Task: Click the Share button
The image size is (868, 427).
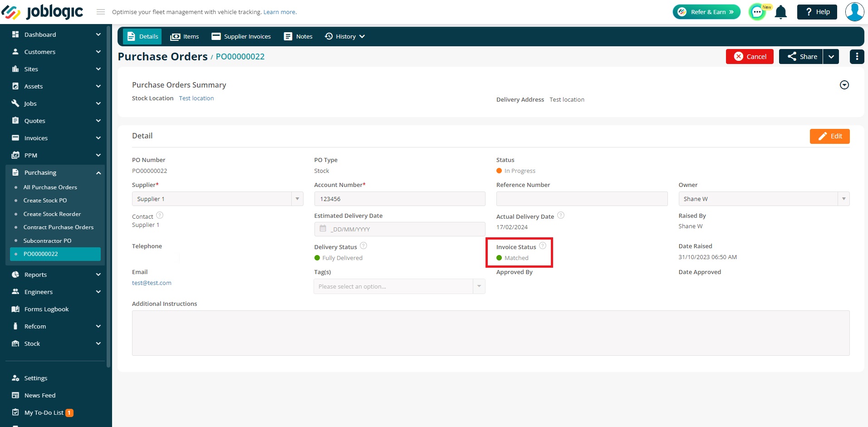Action: [801, 57]
